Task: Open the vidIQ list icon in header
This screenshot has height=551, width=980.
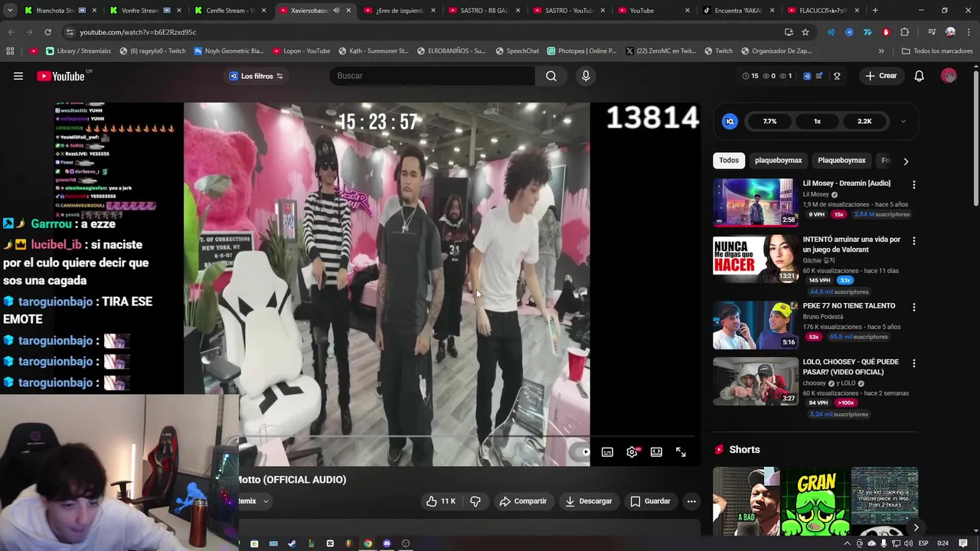Action: coord(819,76)
